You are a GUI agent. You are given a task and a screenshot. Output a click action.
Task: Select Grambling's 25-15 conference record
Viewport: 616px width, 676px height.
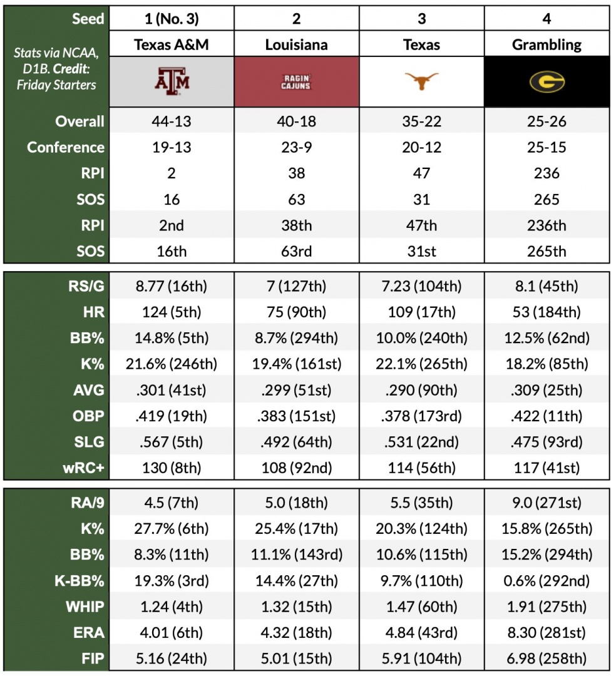point(547,148)
